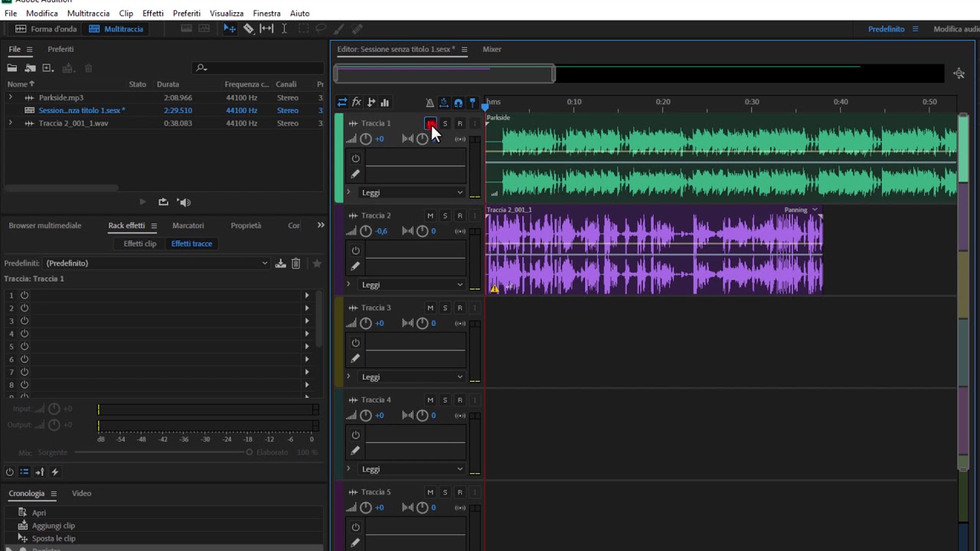Click the Inputs/Outputs icon above tracks
The image size is (980, 551).
pos(342,103)
